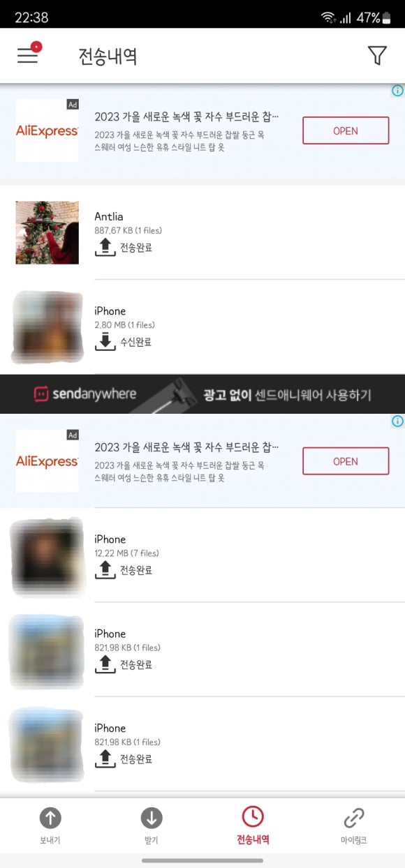Tap the upload icon on 12.22 MB iPhone entry
The width and height of the screenshot is (405, 868).
click(105, 569)
